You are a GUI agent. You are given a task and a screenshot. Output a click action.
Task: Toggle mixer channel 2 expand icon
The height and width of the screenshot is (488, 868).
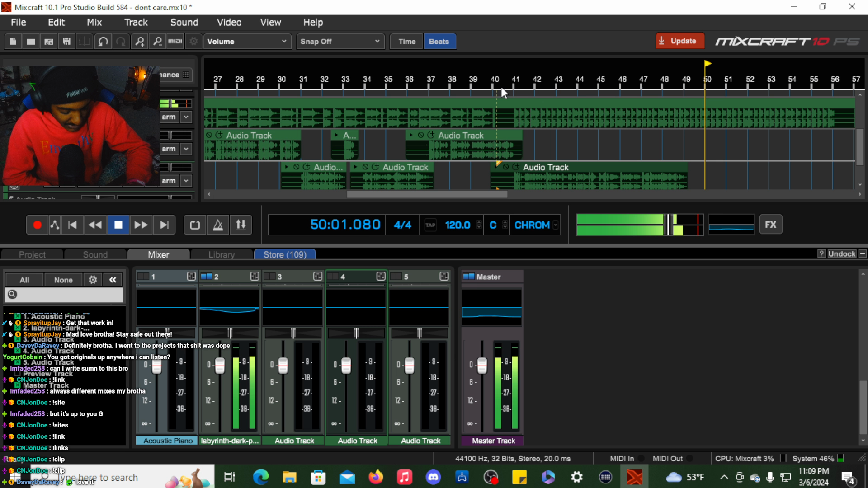255,276
